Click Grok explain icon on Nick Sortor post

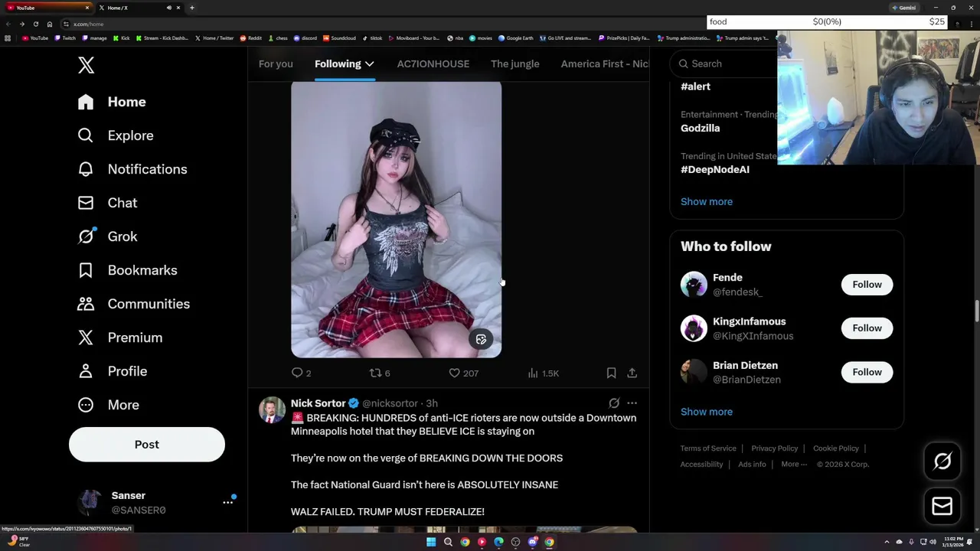pos(614,403)
